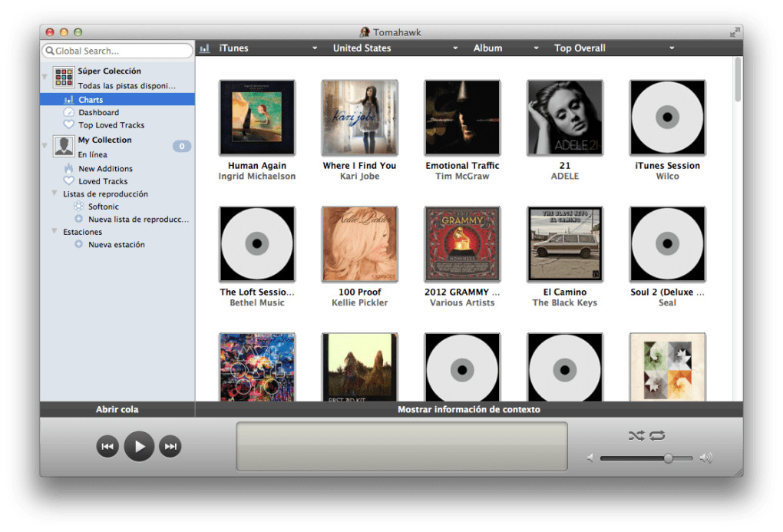Click Mostrar información de contexto bar
This screenshot has height=532, width=783.
[x=469, y=409]
